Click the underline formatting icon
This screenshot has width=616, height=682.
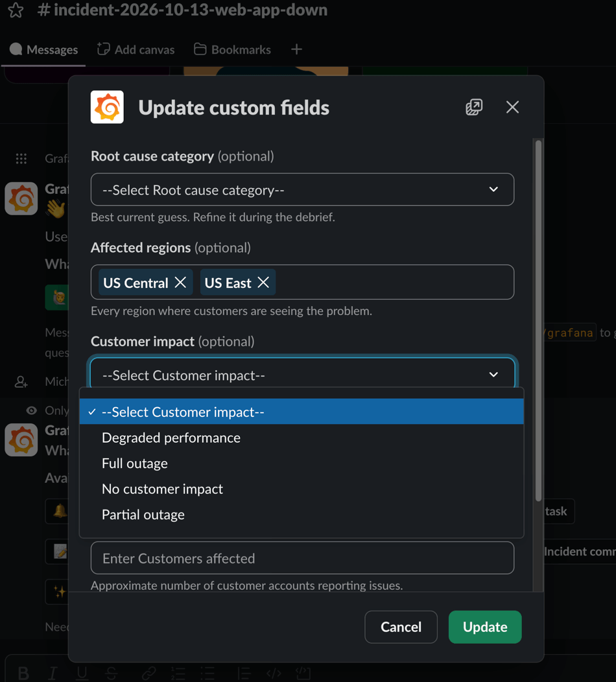(x=82, y=674)
